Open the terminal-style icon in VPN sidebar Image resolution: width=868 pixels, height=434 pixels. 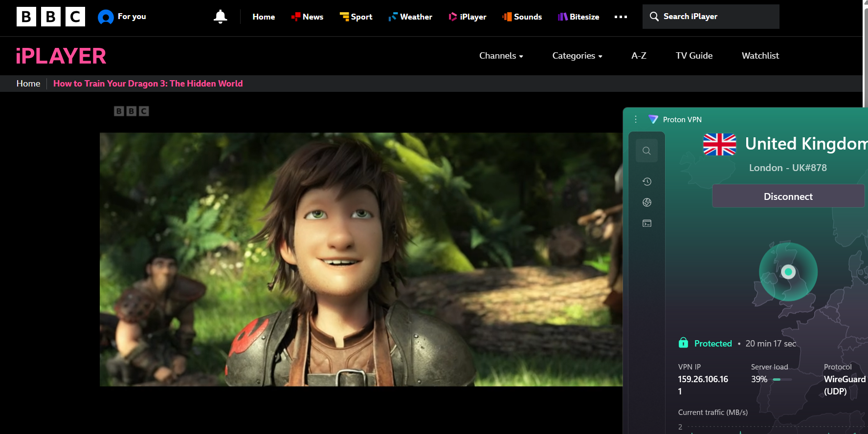(x=646, y=223)
